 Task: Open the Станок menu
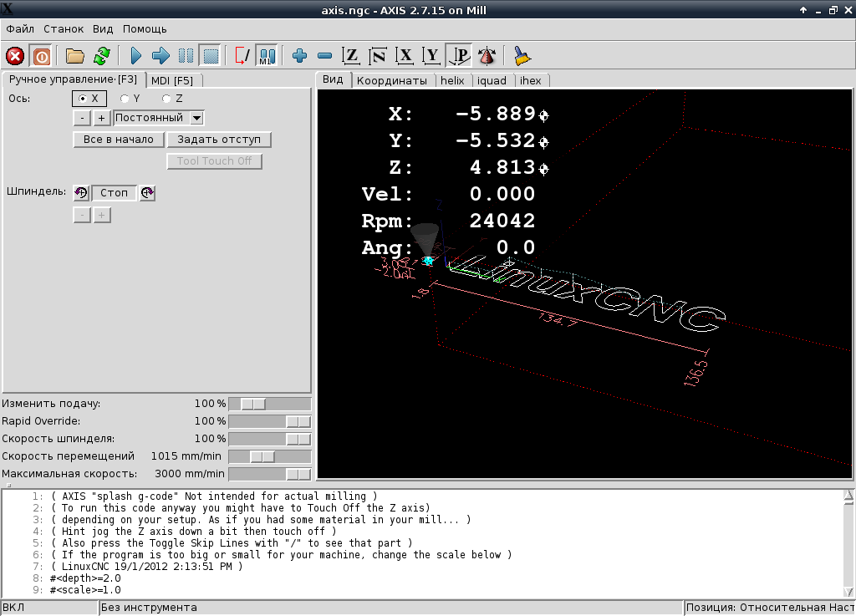[x=64, y=29]
